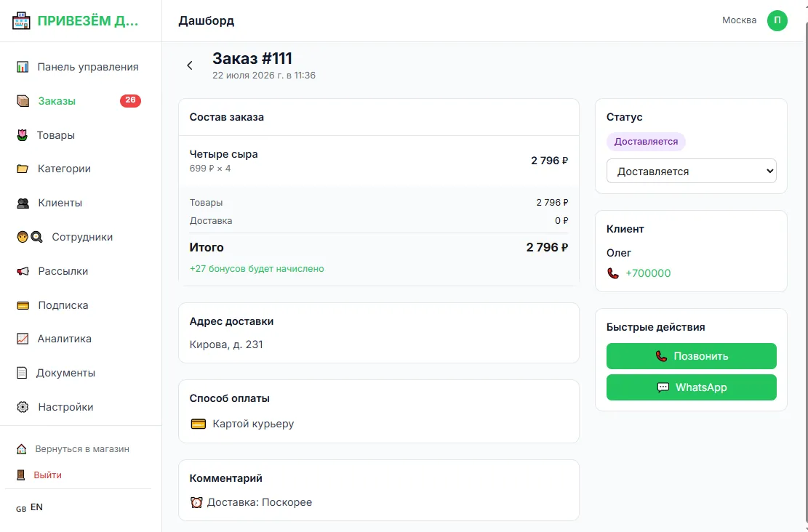Click the red 26 orders badge
Viewport: 808px width, 532px height.
(130, 100)
